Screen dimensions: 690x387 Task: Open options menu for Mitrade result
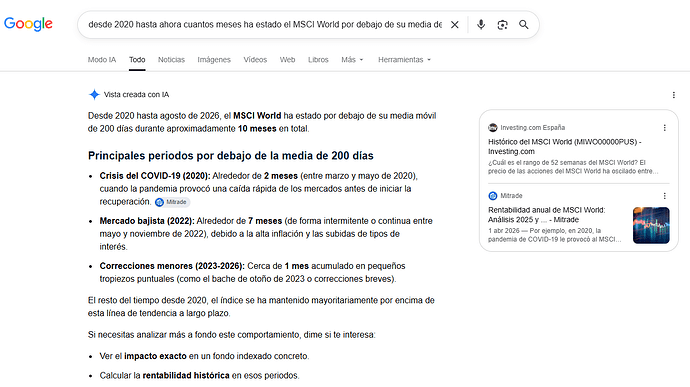point(664,196)
